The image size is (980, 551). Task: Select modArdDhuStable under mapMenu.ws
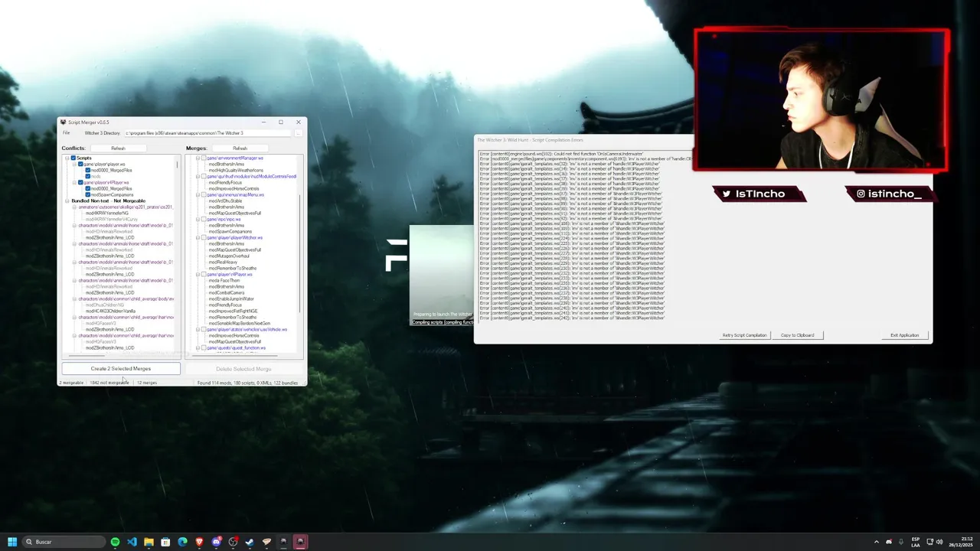click(x=225, y=201)
